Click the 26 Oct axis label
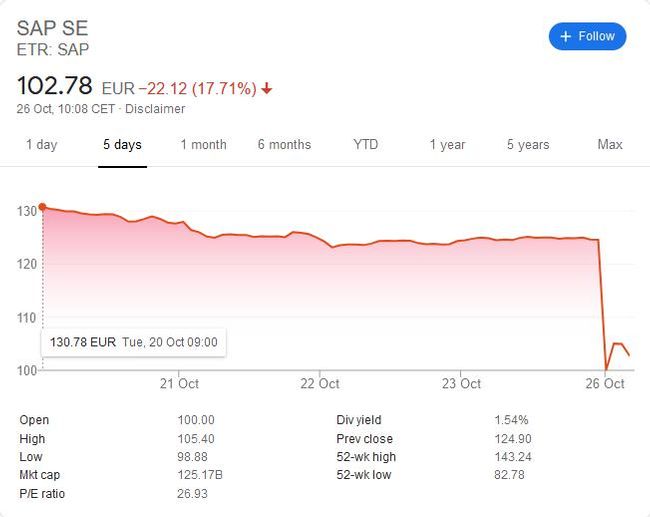This screenshot has width=650, height=517. pyautogui.click(x=605, y=384)
